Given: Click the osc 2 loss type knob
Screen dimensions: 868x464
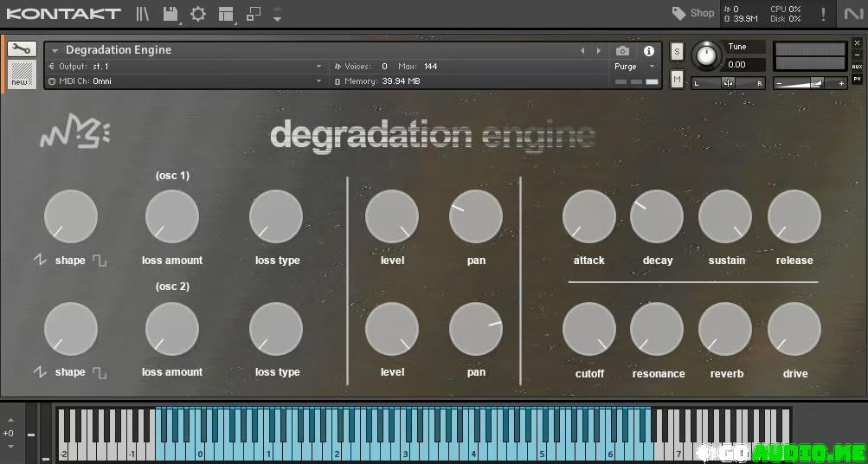Looking at the screenshot, I should 276,329.
